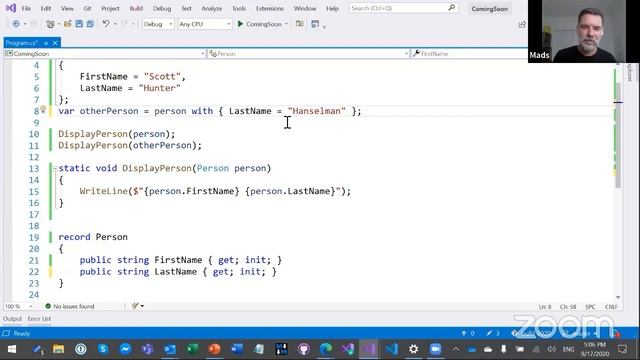Open PowerPoint from taskbar

click(x=214, y=349)
